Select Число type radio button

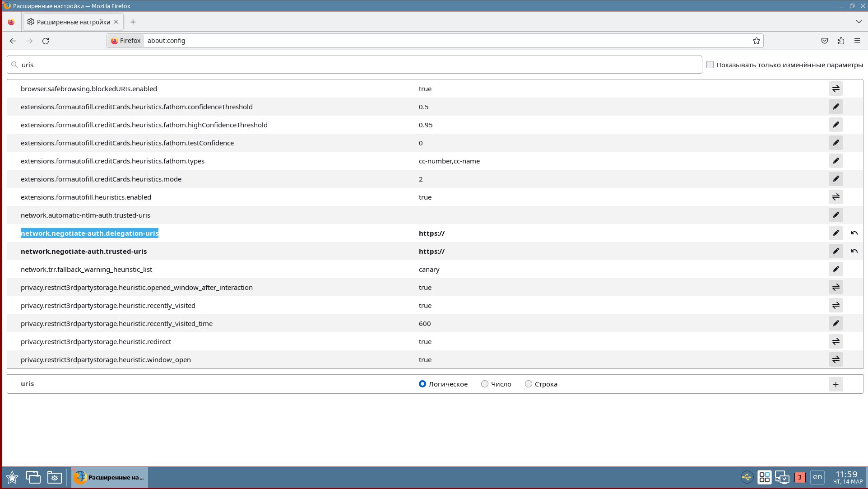click(x=485, y=384)
